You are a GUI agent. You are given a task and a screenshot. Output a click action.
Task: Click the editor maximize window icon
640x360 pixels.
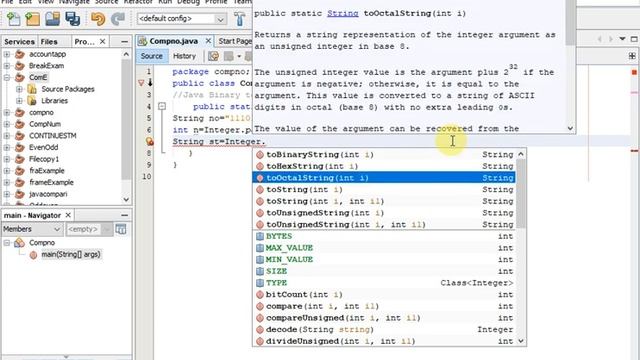634,39
